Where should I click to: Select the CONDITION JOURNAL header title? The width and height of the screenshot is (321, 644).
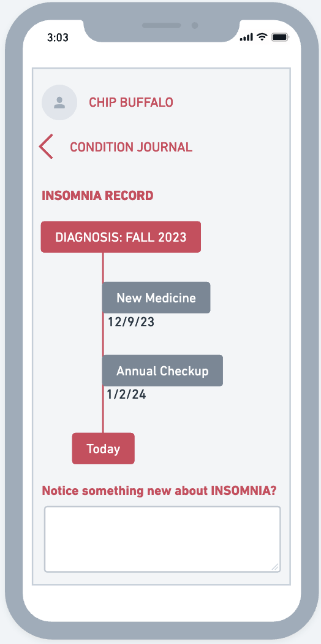tap(131, 147)
